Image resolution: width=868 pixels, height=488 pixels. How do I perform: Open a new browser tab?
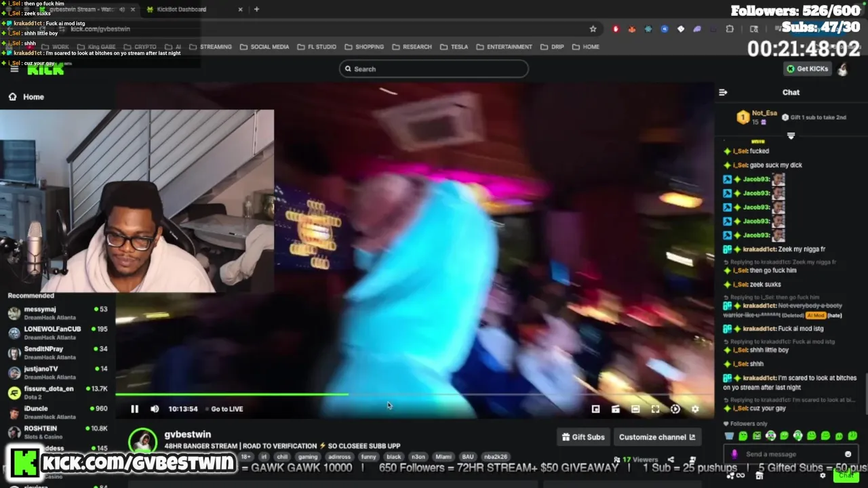[256, 9]
